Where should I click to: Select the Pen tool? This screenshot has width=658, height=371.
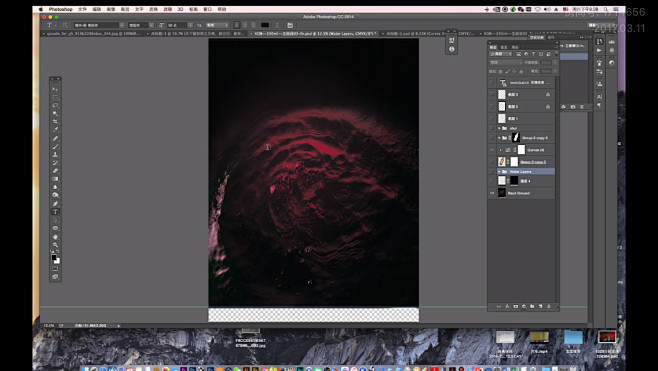click(55, 204)
